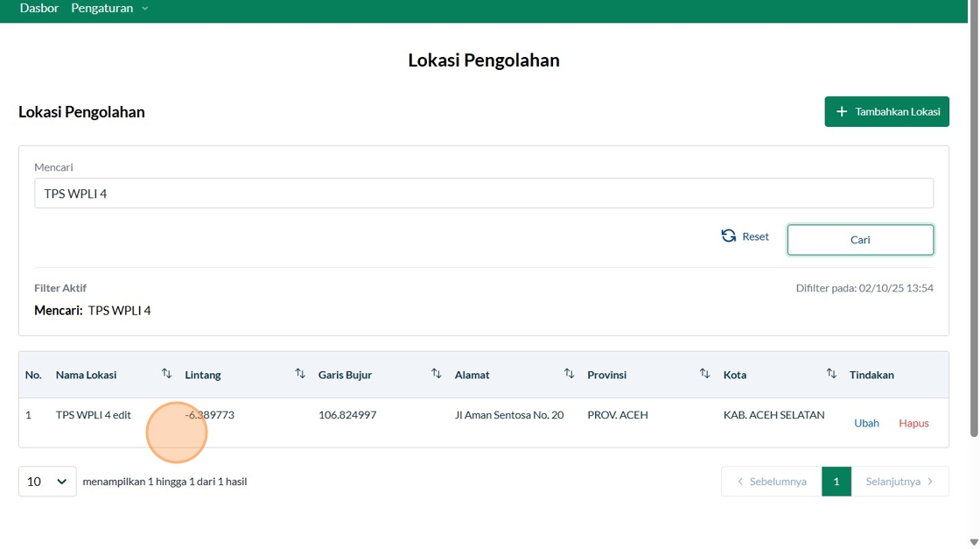Click the Nama Lokasi column header
The width and height of the screenshot is (980, 549).
pos(87,375)
